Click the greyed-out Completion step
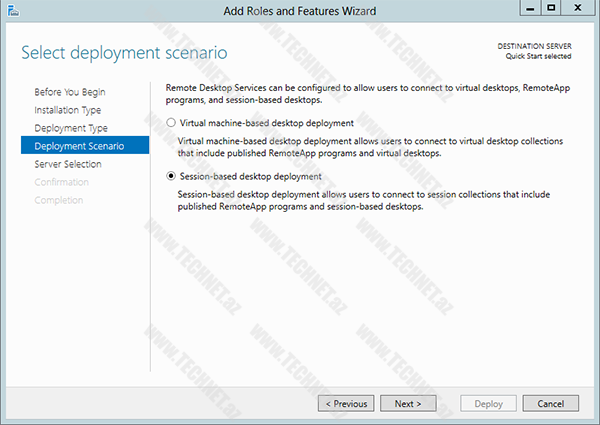 pyautogui.click(x=58, y=200)
